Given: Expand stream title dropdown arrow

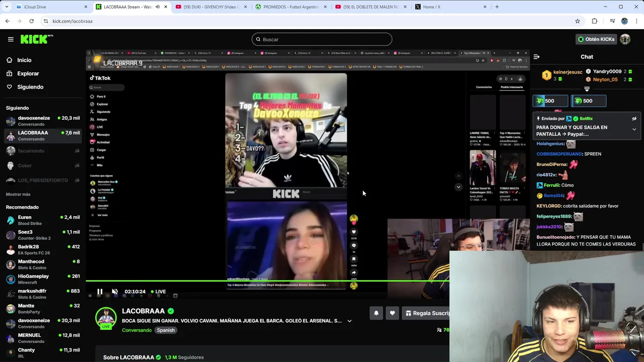Looking at the screenshot, I should pyautogui.click(x=349, y=321).
